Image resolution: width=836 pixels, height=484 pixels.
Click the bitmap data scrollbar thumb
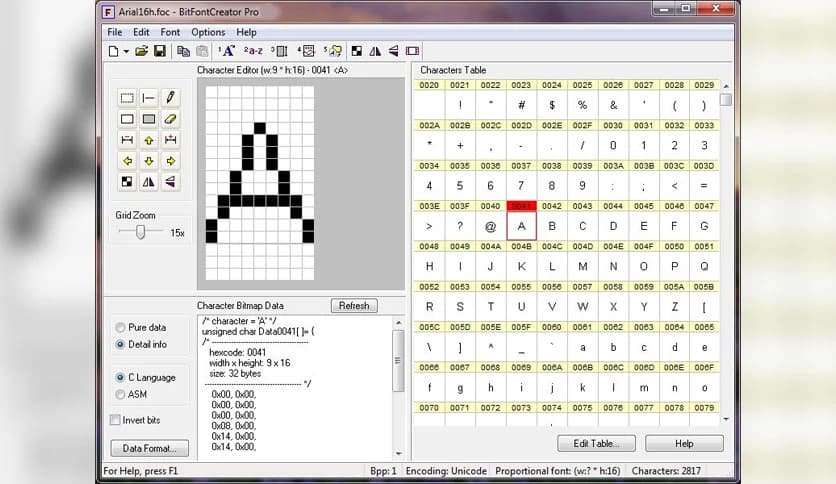(x=398, y=360)
